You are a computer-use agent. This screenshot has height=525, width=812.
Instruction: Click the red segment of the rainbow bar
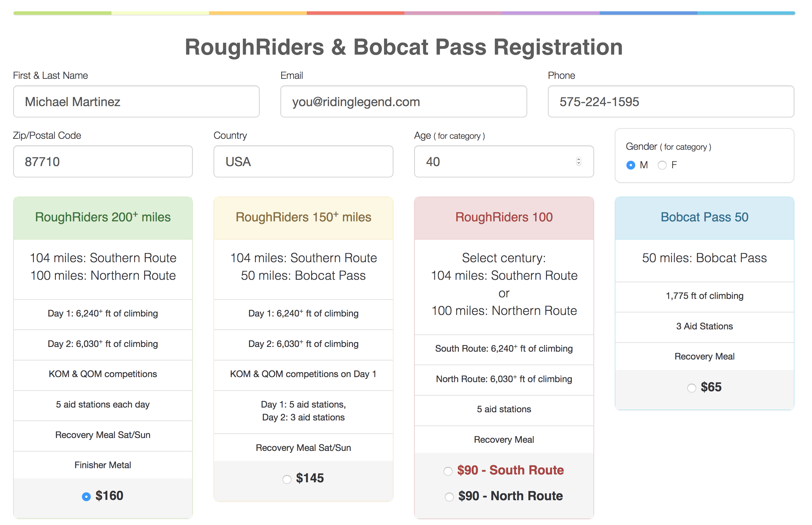pyautogui.click(x=355, y=13)
